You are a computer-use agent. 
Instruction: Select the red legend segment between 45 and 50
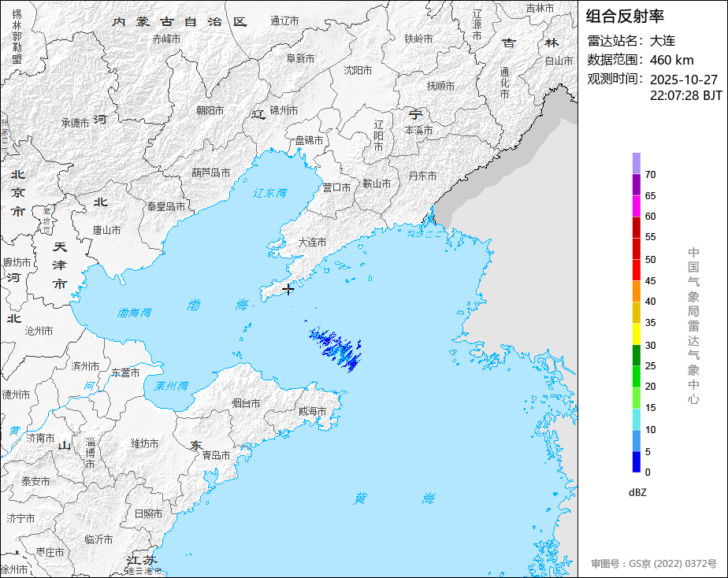pos(636,270)
